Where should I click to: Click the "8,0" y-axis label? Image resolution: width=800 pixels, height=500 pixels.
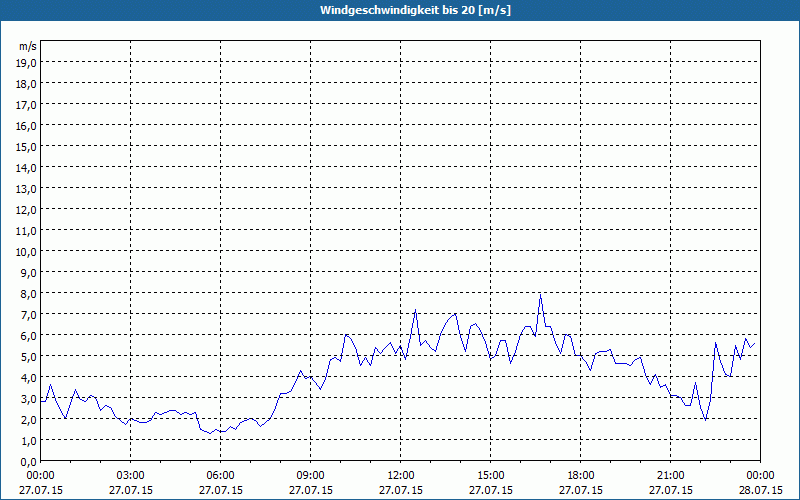(x=28, y=294)
